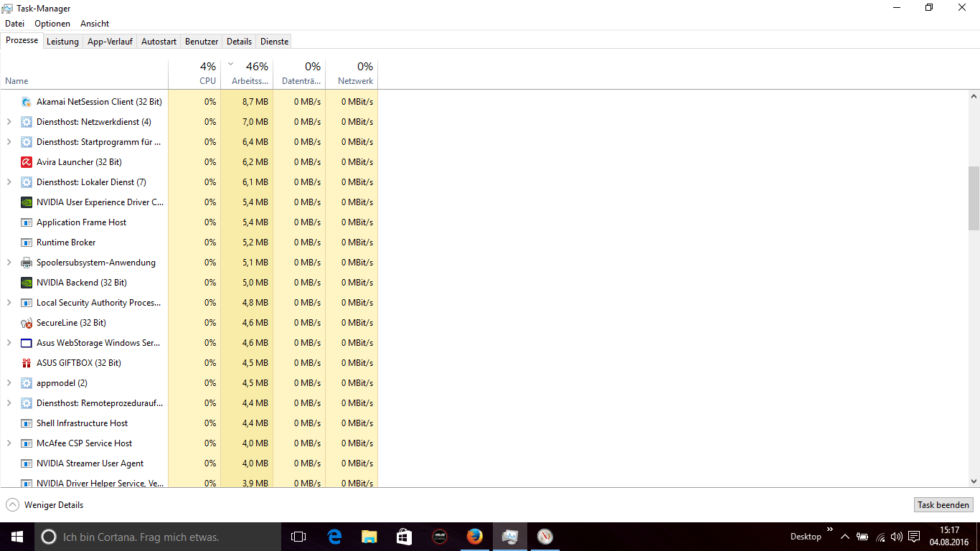The image size is (980, 551).
Task: Open Windows Start menu
Action: 17,537
